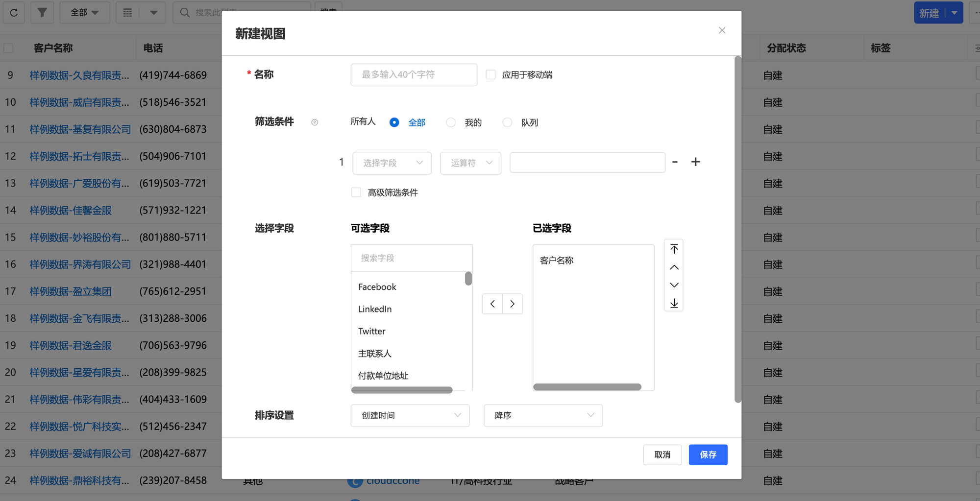Open the 创建时间 sort field dropdown

click(x=410, y=415)
